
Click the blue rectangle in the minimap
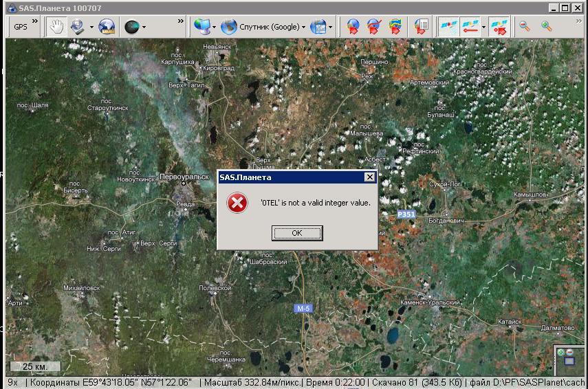click(569, 362)
